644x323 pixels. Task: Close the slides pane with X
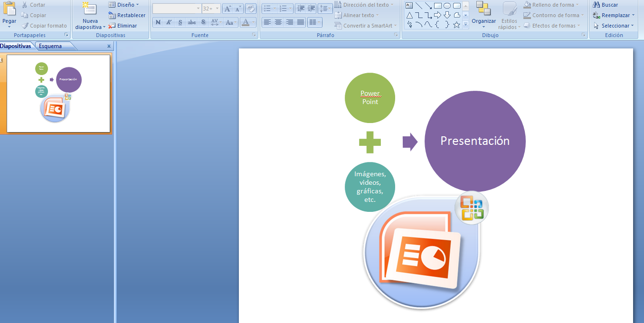(x=109, y=46)
